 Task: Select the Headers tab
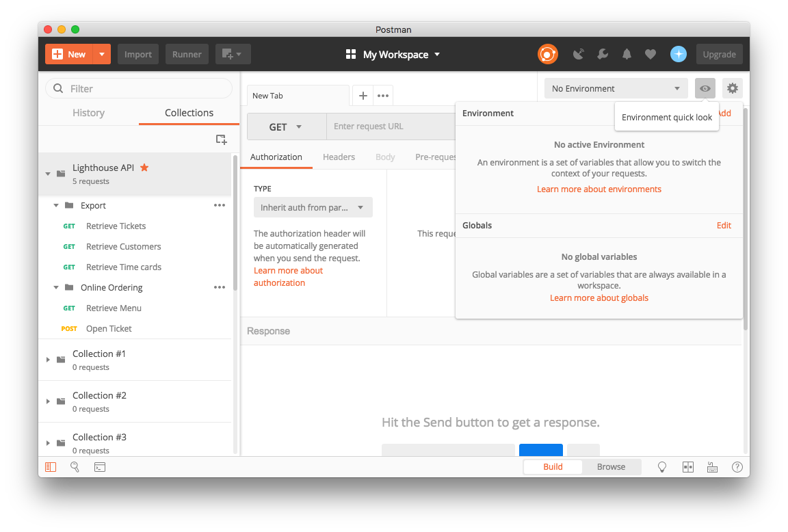tap(339, 157)
